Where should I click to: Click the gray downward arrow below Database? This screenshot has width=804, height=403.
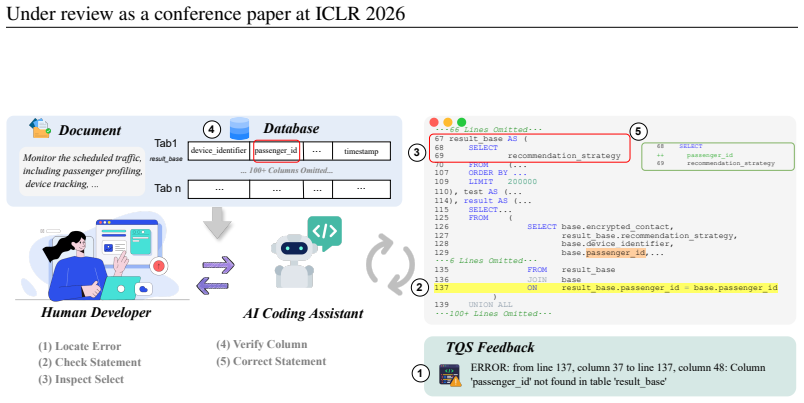[x=217, y=223]
